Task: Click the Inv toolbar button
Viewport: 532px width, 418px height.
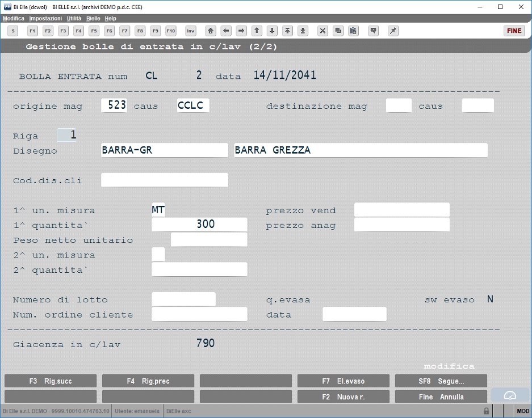Action: 191,31
